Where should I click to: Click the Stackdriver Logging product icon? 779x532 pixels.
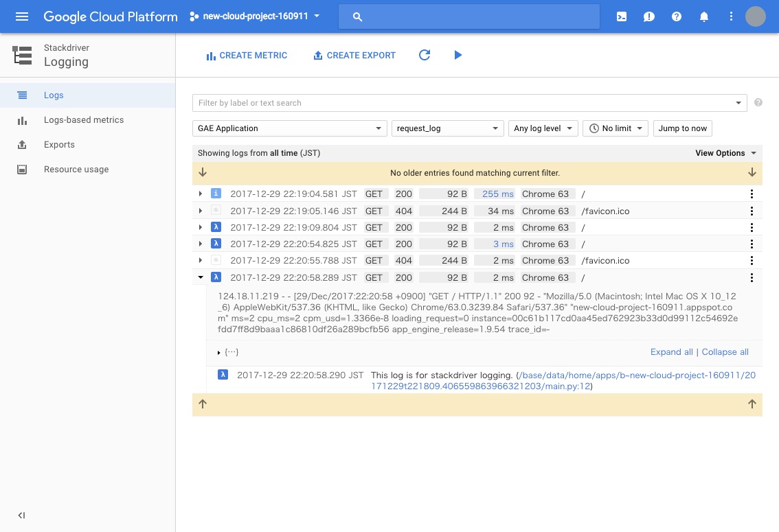(x=23, y=55)
